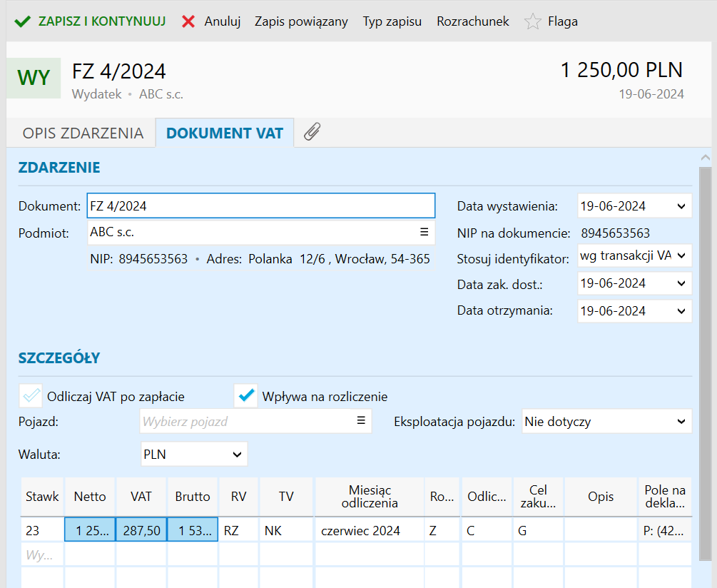
Task: Click the red X Anuluj icon
Action: (x=188, y=21)
